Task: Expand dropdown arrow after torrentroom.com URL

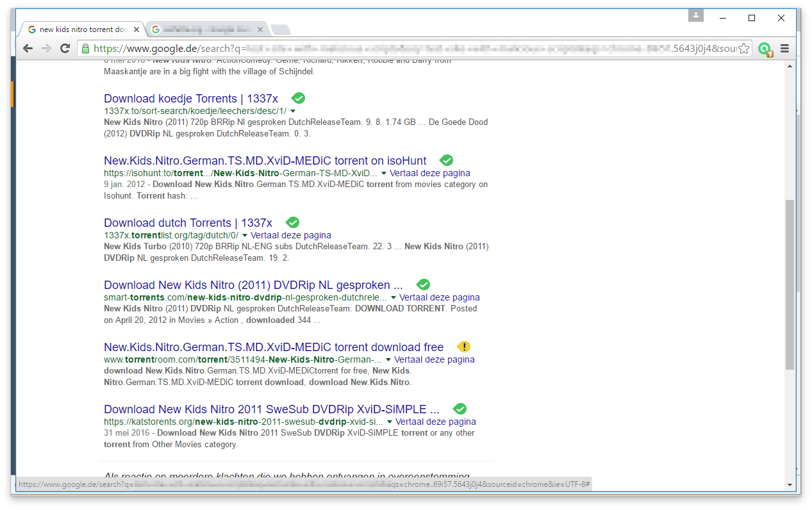Action: pos(388,359)
